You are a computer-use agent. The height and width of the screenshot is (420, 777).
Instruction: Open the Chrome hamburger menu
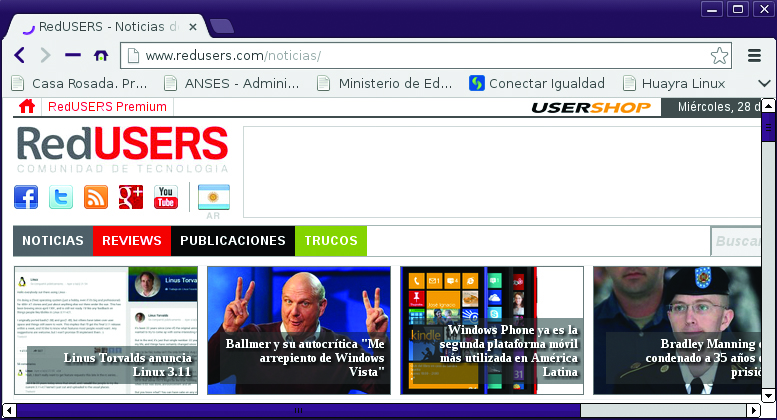tap(754, 55)
